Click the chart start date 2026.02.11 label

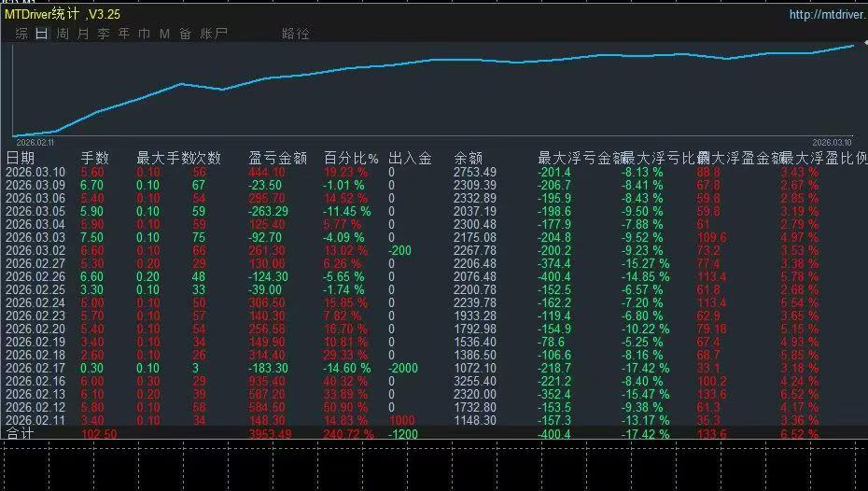[x=35, y=143]
